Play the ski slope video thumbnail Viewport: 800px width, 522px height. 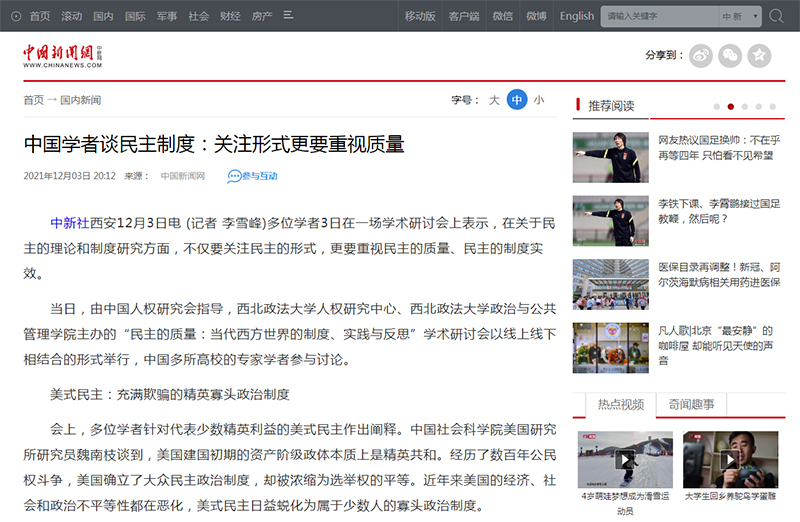625,459
